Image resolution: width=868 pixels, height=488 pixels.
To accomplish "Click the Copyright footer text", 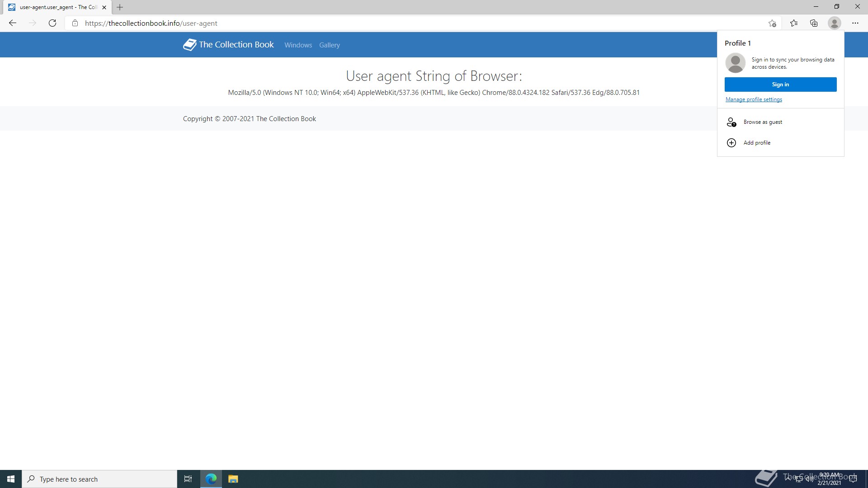I will [249, 119].
